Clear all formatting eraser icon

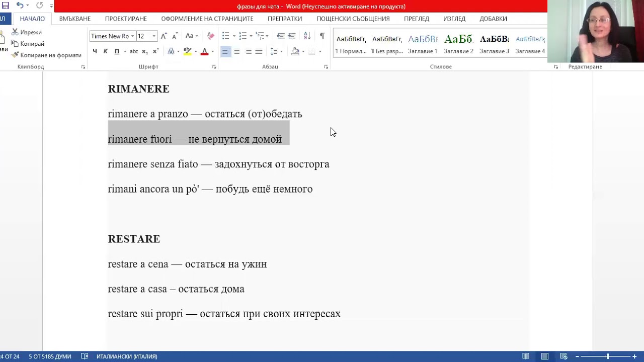coord(211,36)
